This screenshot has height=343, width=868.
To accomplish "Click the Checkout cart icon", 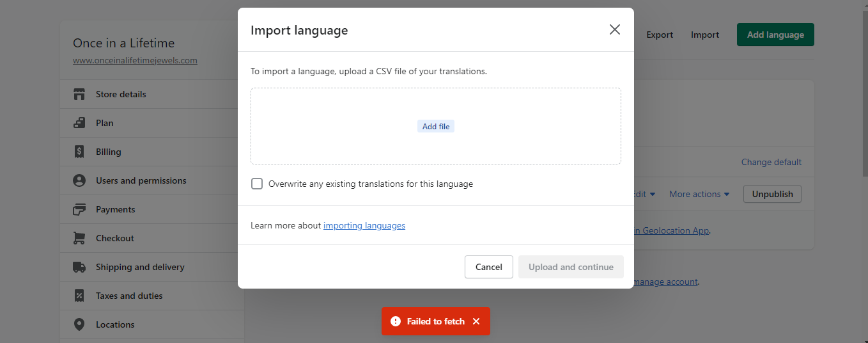I will click(x=79, y=238).
